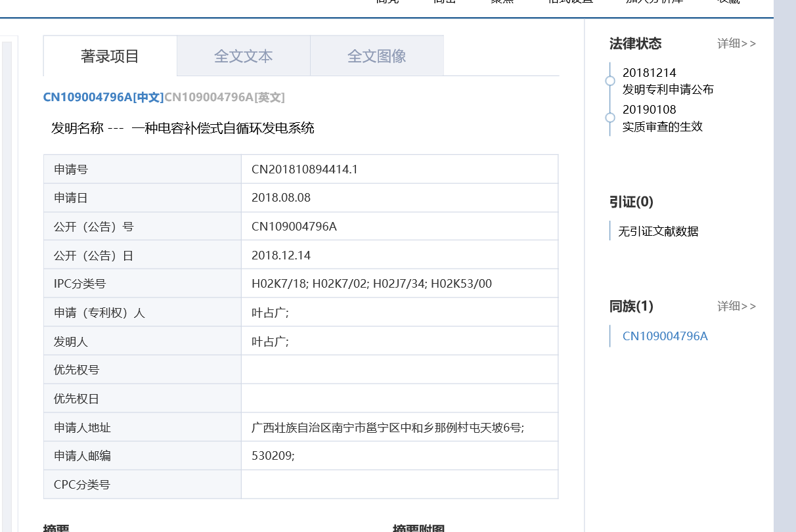
Task: Click the timeline circle for 20190108
Action: 610,118
